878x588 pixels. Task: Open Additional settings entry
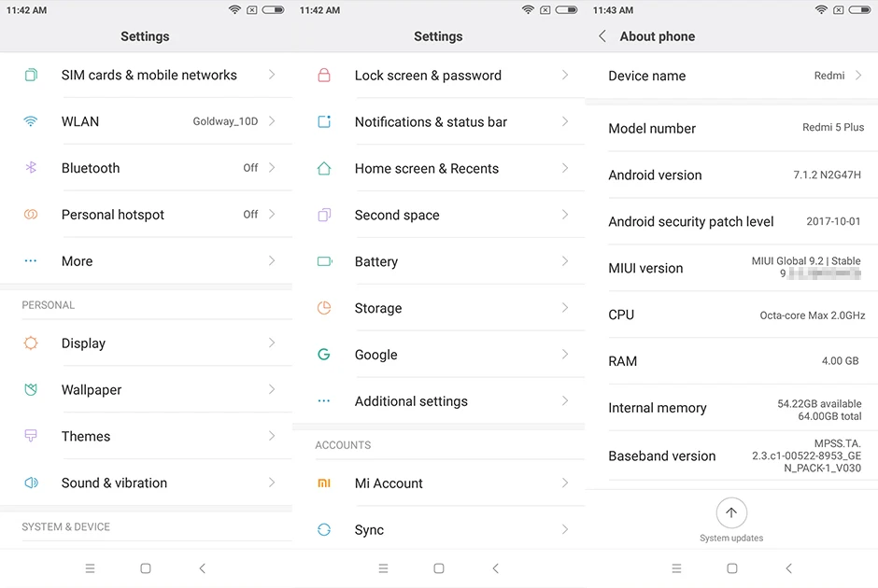coord(439,401)
